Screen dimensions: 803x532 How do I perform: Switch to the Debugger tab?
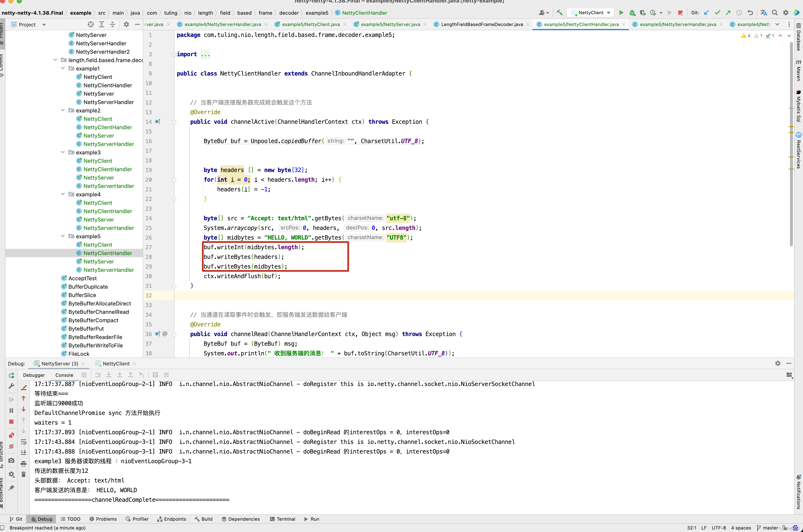(34, 375)
